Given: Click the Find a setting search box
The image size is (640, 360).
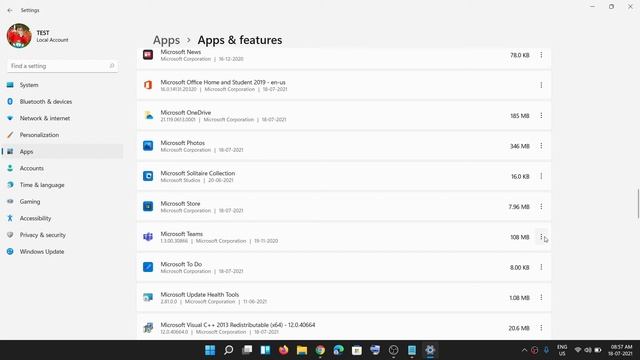Looking at the screenshot, I should (x=62, y=66).
